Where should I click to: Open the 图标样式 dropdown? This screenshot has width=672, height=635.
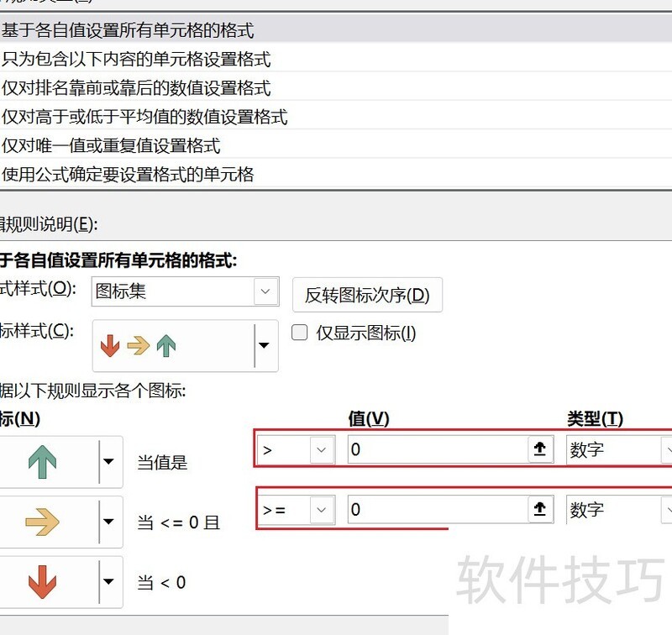(265, 345)
